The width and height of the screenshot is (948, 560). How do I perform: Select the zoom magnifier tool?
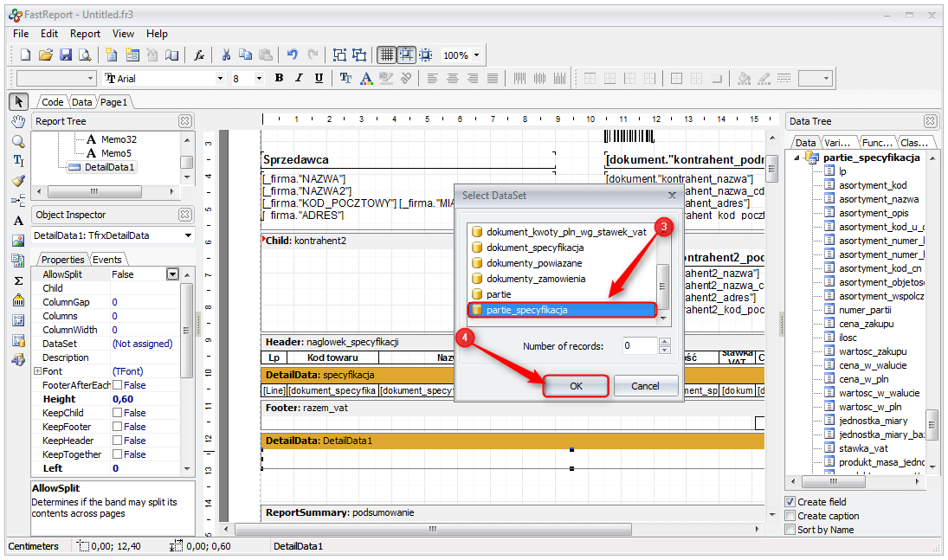click(18, 141)
